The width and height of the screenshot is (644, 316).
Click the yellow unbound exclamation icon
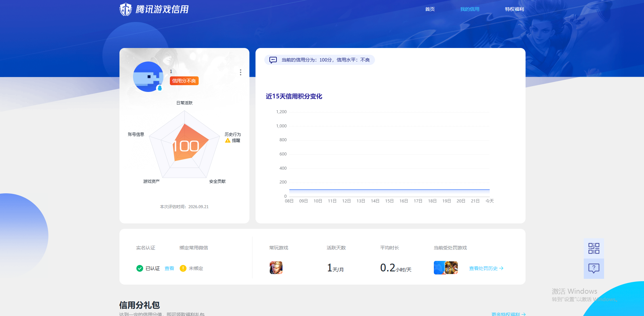coord(183,268)
